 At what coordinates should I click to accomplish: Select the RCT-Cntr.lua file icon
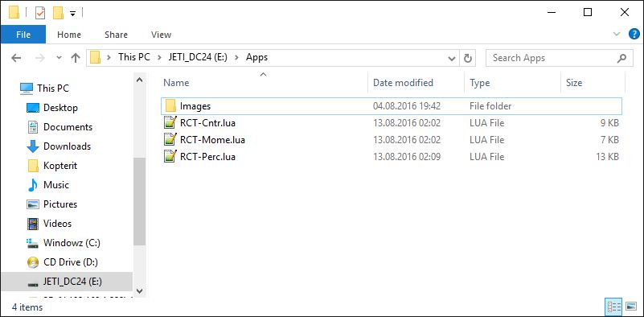(x=170, y=123)
